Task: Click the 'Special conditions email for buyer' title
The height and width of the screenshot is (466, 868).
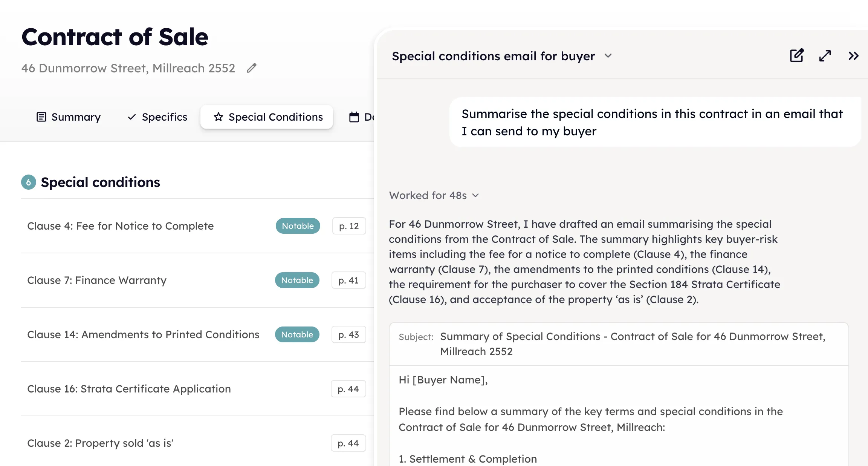Action: pyautogui.click(x=493, y=56)
